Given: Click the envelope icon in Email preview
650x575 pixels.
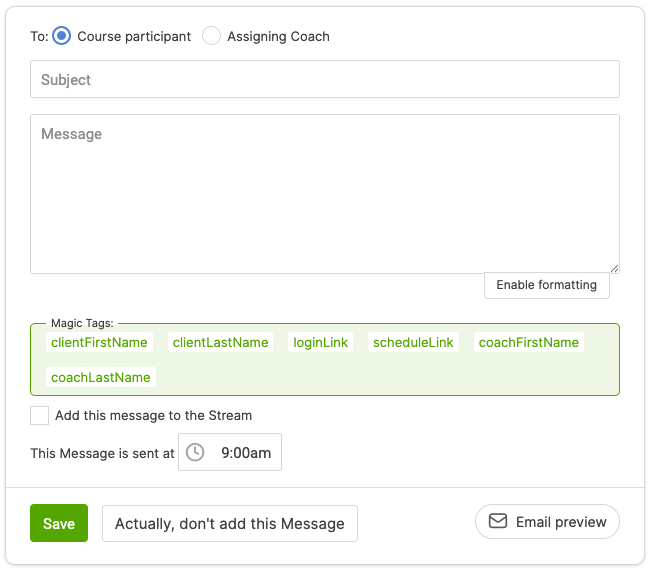Looking at the screenshot, I should [x=497, y=521].
